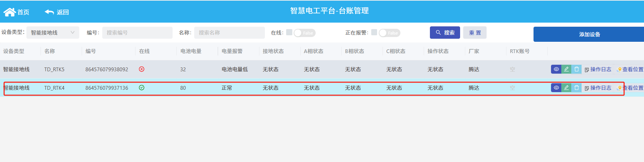Click the 返回 back arrow icon

pos(49,12)
